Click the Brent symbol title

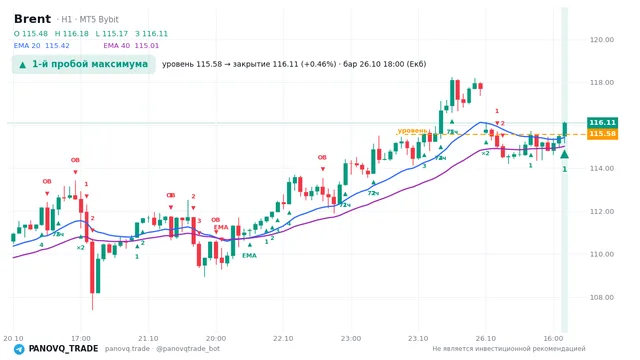pos(32,19)
